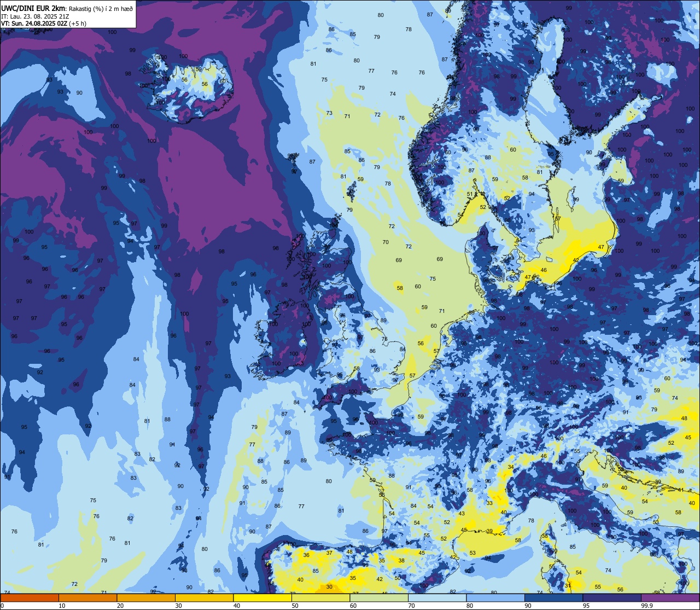
Task: Click the 20–30 legend color segment
Action: coord(146,598)
